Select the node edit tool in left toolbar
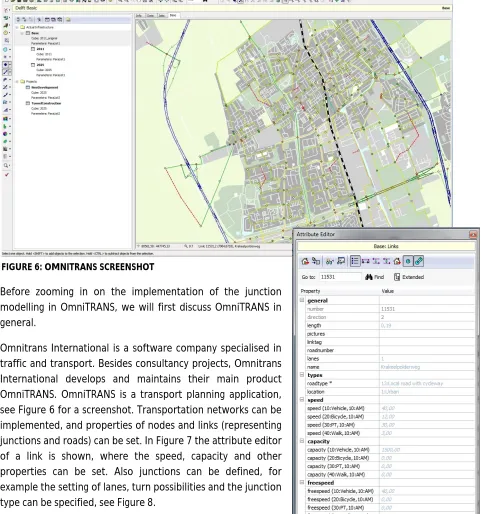The image size is (481, 514). coord(6,64)
